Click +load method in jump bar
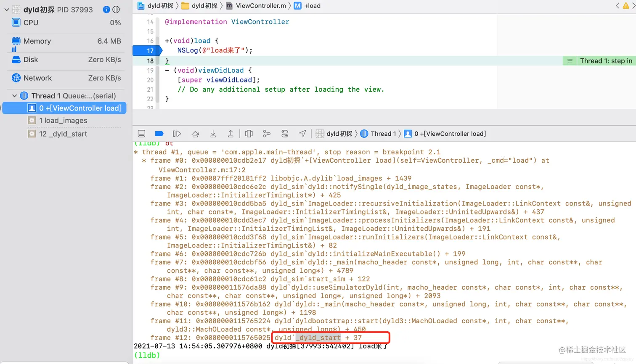This screenshot has width=636, height=364. point(307,5)
